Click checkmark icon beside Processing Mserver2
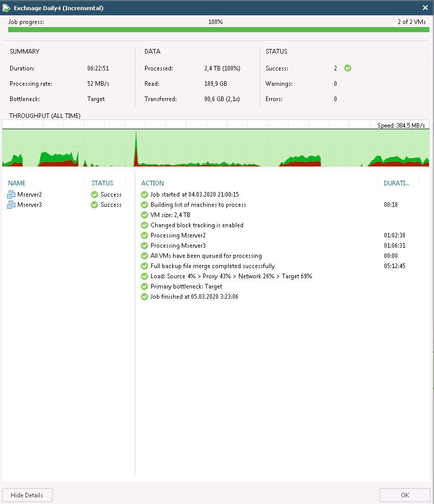The image size is (434, 504). click(144, 235)
